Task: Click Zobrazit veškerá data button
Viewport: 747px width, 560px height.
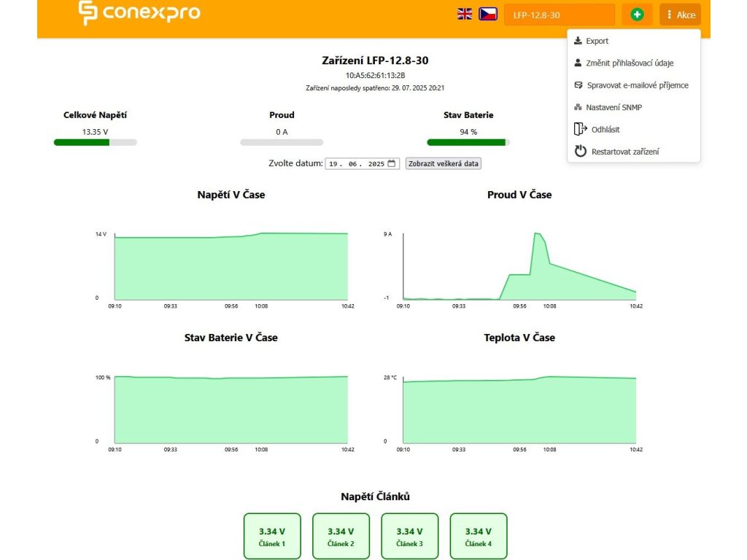Action: click(x=443, y=163)
